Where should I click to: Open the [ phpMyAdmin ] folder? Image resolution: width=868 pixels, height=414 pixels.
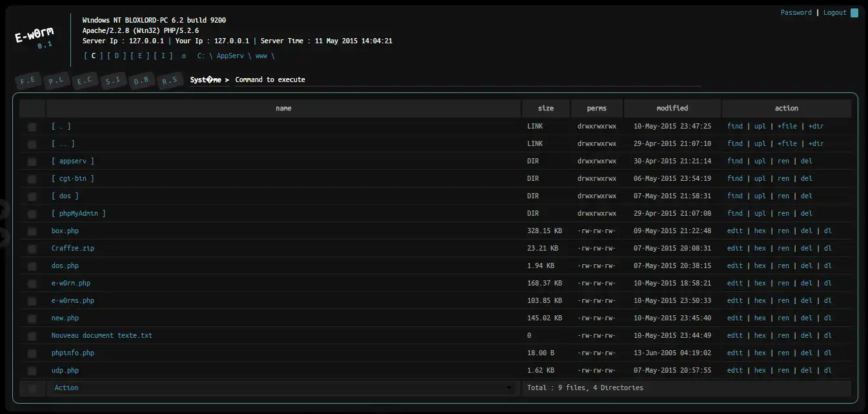[79, 213]
